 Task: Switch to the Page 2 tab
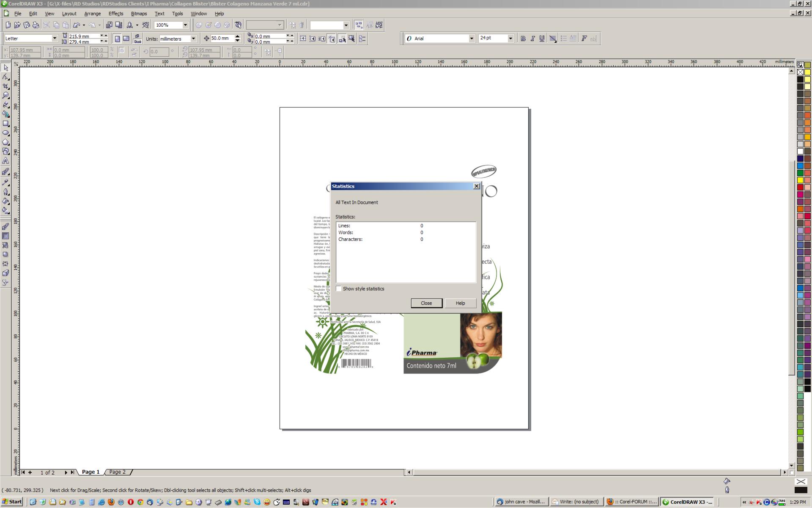[118, 472]
